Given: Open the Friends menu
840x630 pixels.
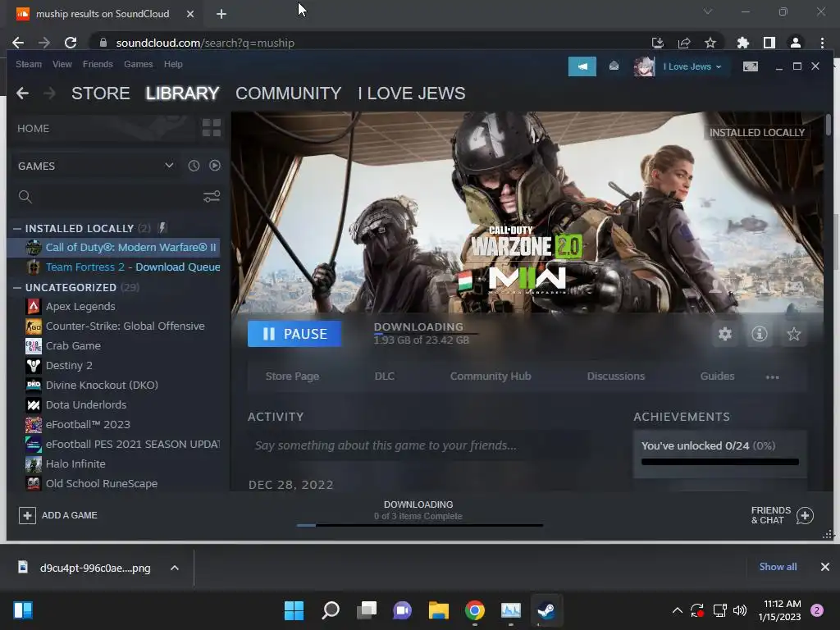Looking at the screenshot, I should 98,64.
